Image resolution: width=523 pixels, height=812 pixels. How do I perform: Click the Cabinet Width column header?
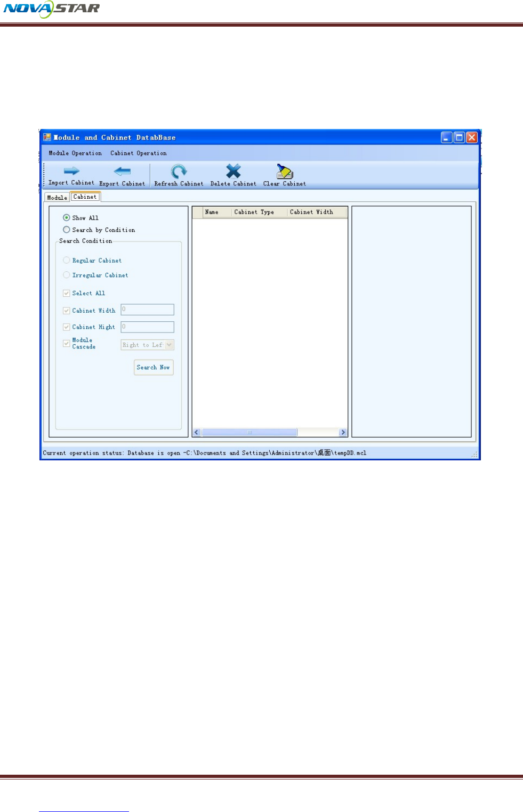click(317, 212)
